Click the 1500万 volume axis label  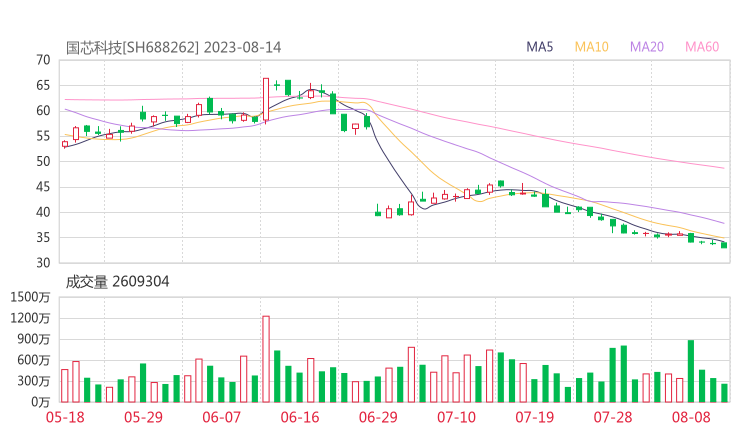[31, 297]
